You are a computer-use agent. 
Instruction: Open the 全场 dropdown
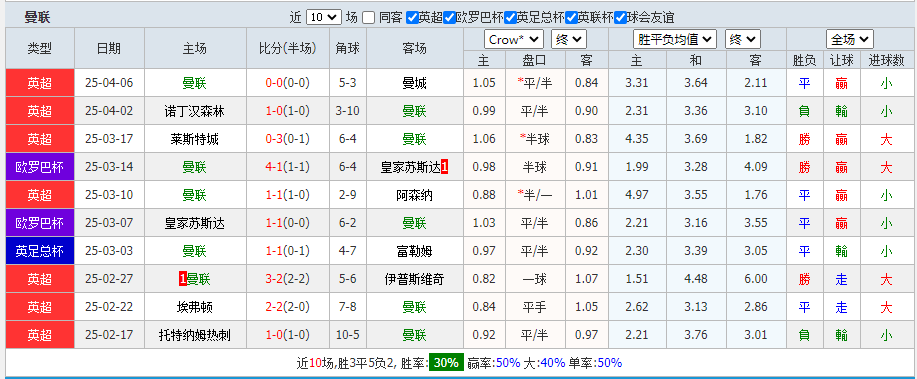pyautogui.click(x=850, y=40)
